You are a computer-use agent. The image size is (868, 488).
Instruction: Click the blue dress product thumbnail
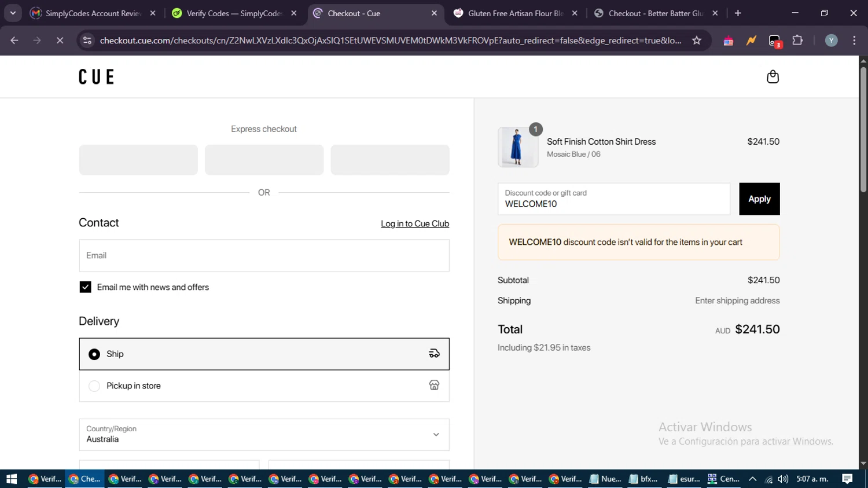(x=518, y=147)
